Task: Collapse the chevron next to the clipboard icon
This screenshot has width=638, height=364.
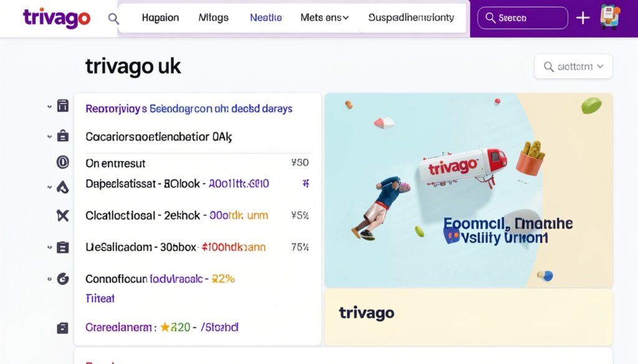Action: 50,246
